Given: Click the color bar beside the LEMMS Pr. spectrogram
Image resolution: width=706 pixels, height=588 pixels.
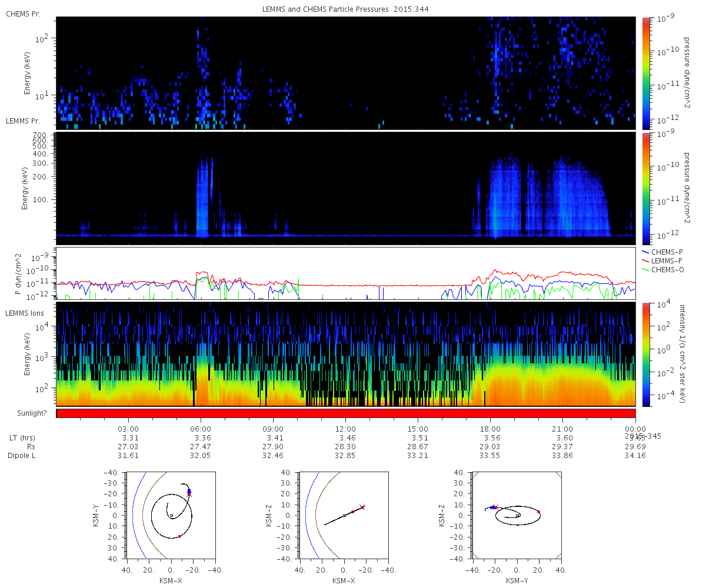Looking at the screenshot, I should tap(646, 188).
